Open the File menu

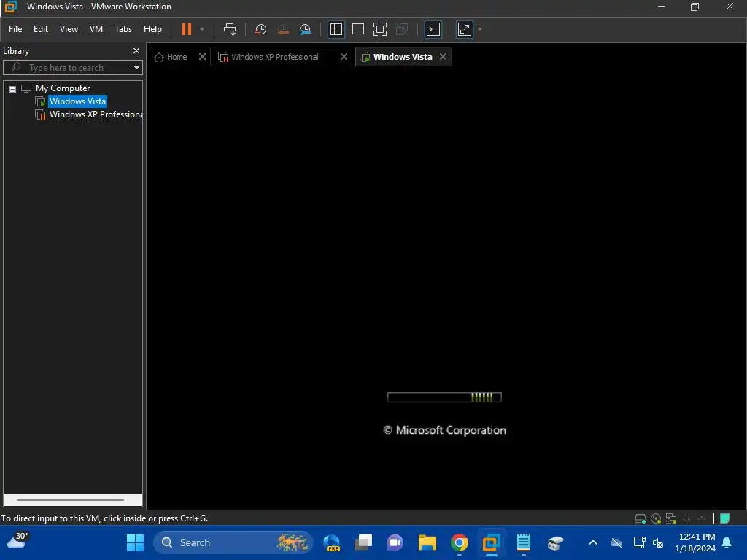click(15, 29)
